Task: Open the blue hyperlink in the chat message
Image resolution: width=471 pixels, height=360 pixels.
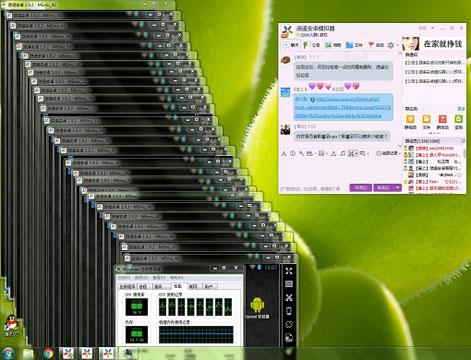Action: tap(343, 107)
